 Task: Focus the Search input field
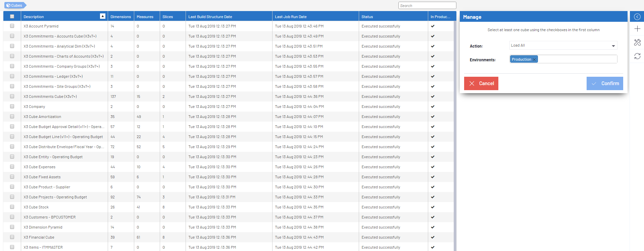click(427, 6)
